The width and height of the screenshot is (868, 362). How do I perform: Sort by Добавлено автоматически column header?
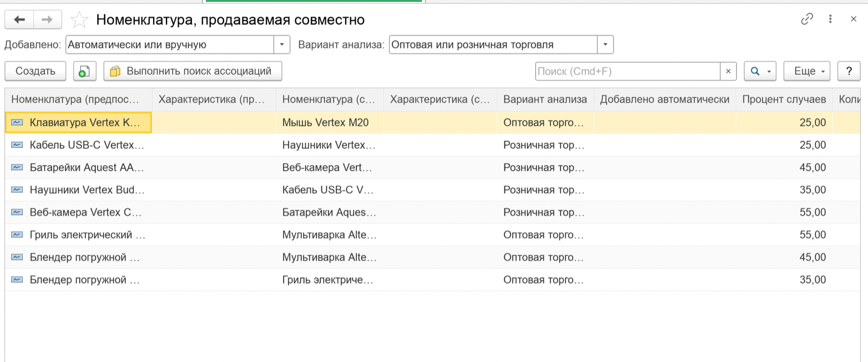coord(665,100)
